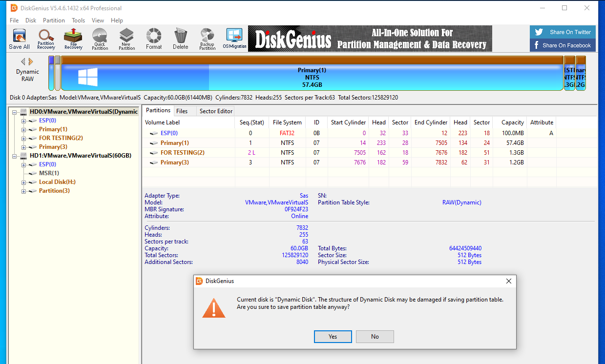This screenshot has width=605, height=364.
Task: Expand Primary(3) tree node
Action: pos(23,147)
